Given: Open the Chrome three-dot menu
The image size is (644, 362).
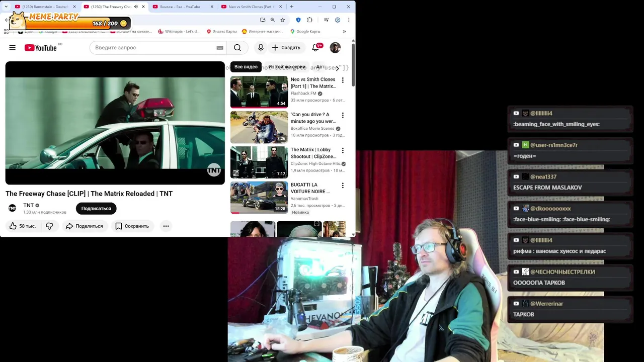Looking at the screenshot, I should click(349, 20).
